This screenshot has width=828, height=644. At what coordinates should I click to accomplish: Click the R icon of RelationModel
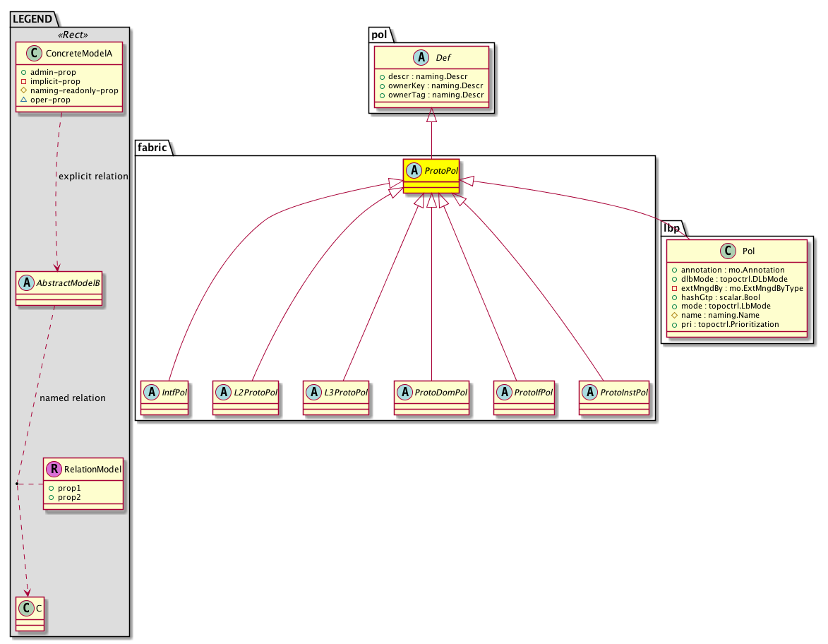point(53,468)
